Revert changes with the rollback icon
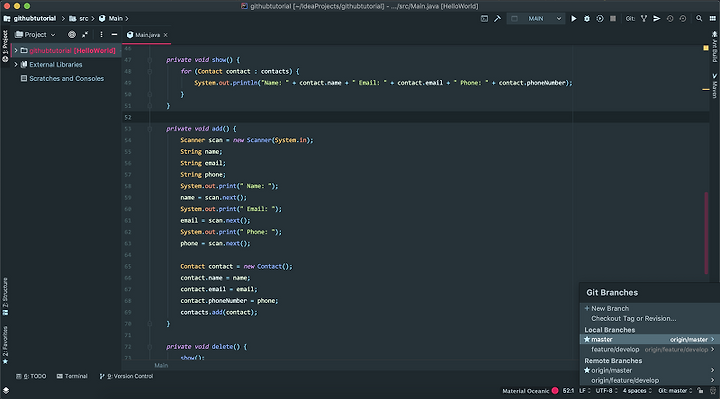720x399 pixels. [x=683, y=19]
